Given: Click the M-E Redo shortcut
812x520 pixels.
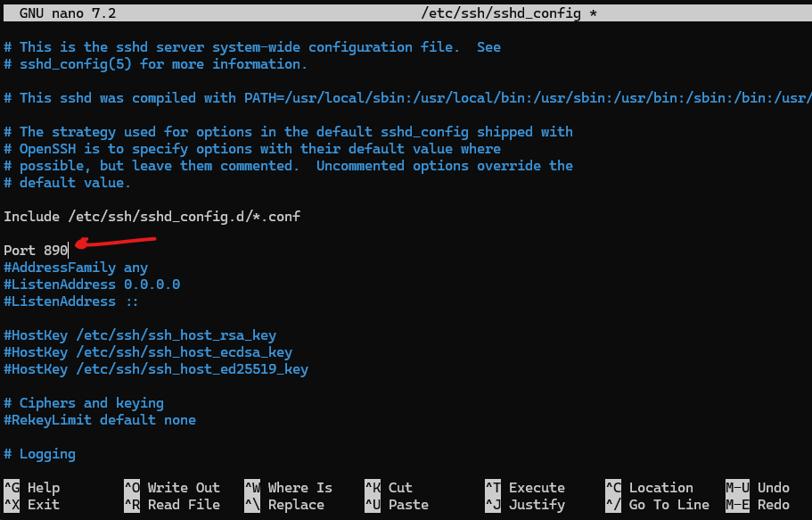Looking at the screenshot, I should coord(758,505).
